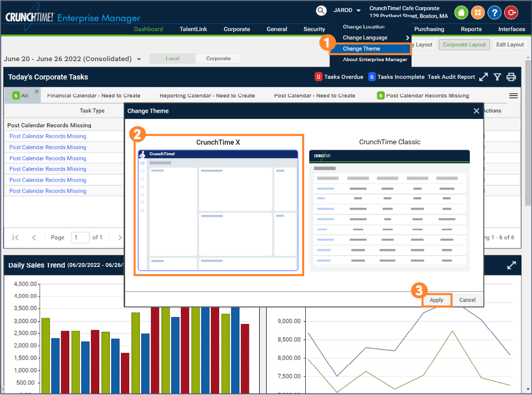Enable the Corporate Layout toggle button
Viewport: 532px width, 395px height.
[464, 45]
